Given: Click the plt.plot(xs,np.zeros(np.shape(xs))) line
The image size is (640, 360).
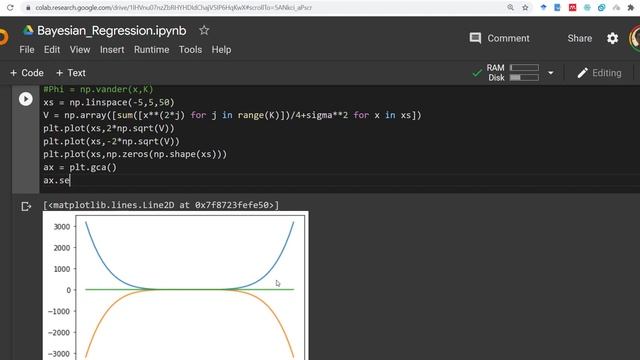Looking at the screenshot, I should point(135,154).
